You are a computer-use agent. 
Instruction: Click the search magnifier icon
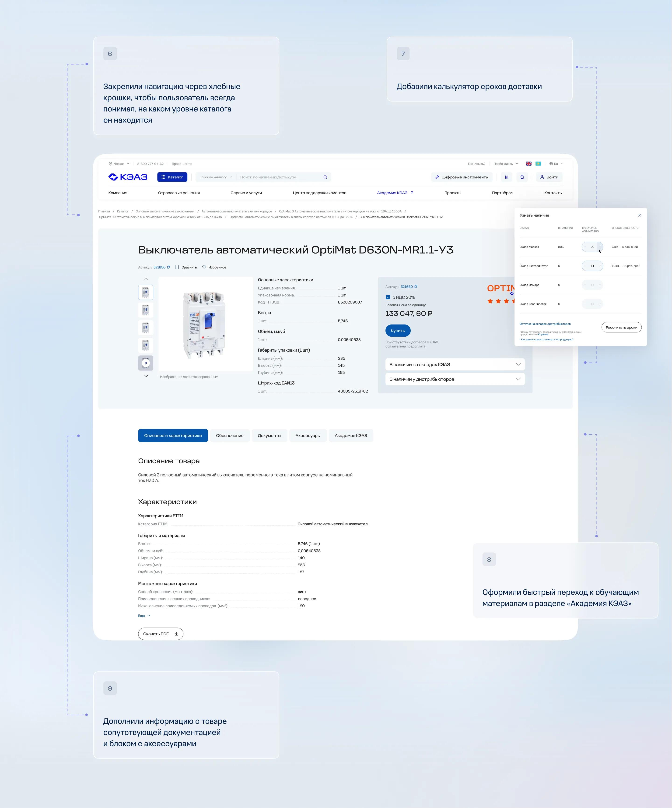[325, 177]
